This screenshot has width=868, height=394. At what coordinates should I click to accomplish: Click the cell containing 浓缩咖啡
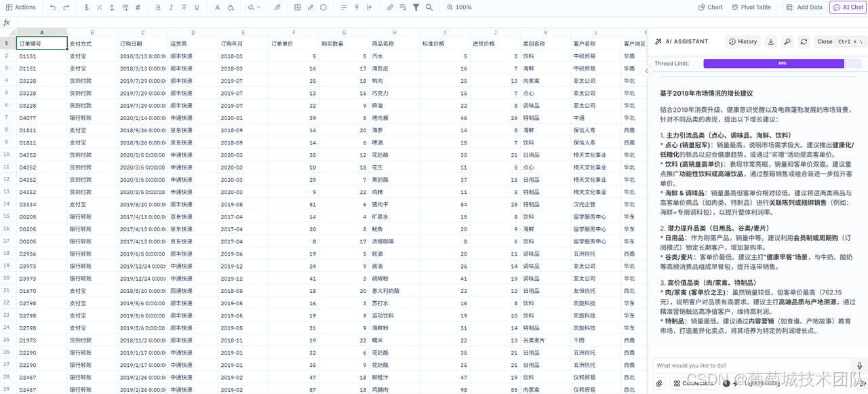(395, 241)
